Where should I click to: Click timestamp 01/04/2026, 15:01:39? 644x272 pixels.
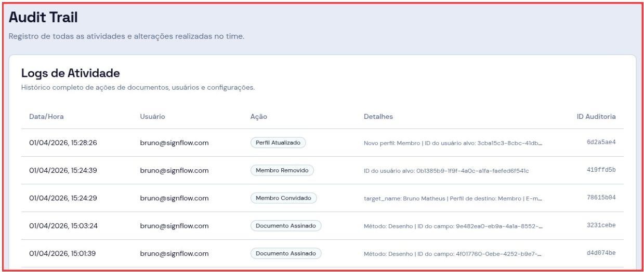(x=62, y=254)
